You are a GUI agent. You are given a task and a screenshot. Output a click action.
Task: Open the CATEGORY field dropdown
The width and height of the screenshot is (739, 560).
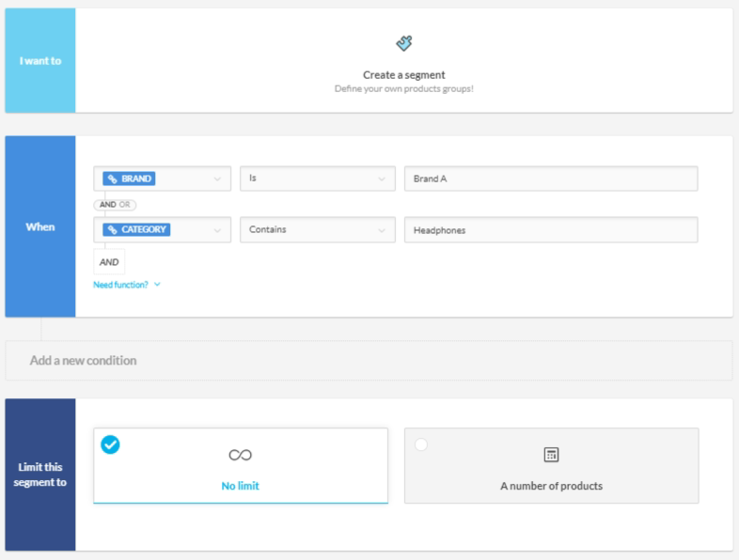click(x=162, y=230)
